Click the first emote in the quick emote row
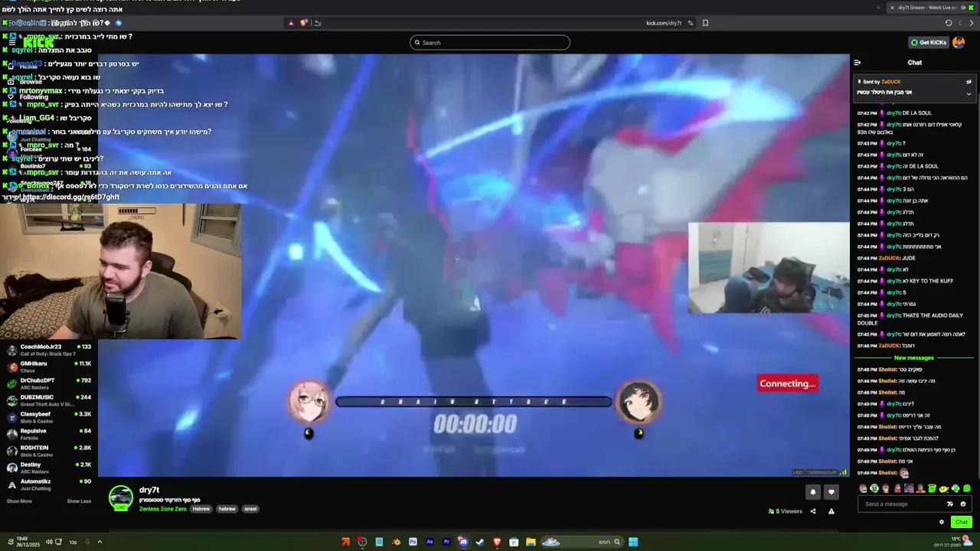The image size is (980, 551). click(x=864, y=488)
